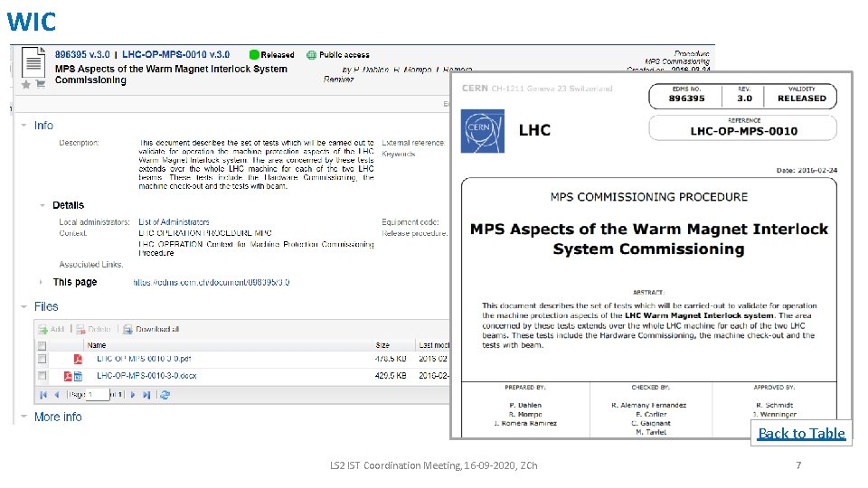Refresh the files list

[x=165, y=395]
